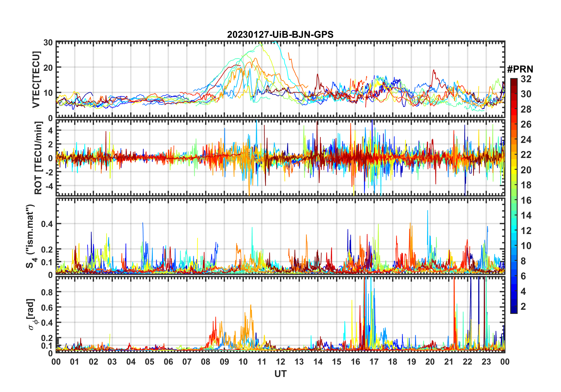Click the 0.1 tick on S4 axis
561x392 pixels.
tap(47, 262)
